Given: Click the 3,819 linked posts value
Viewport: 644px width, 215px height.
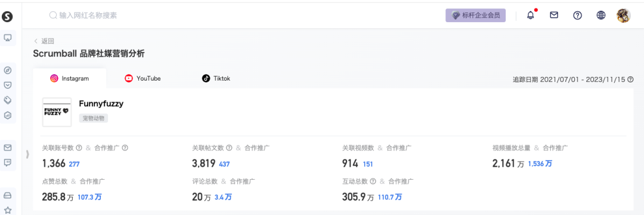Looking at the screenshot, I should [204, 164].
